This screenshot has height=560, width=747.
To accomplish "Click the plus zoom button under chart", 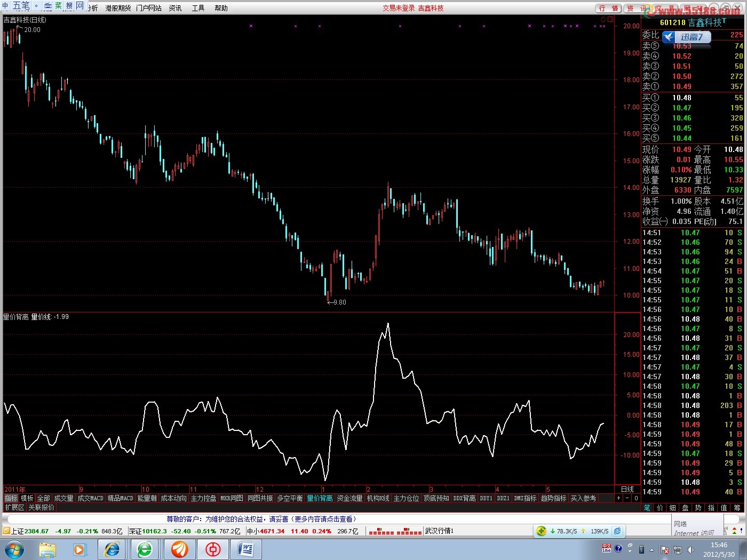I will tap(618, 498).
